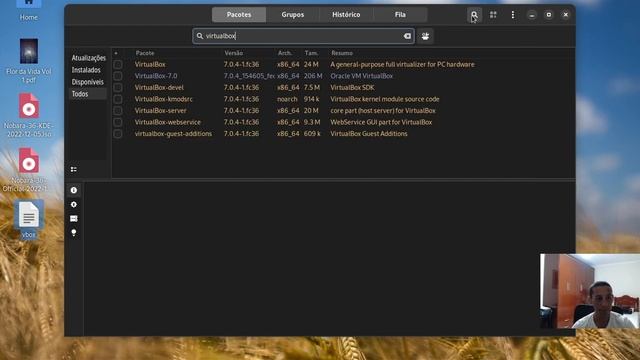This screenshot has width=640, height=360.
Task: Open Flor da Vida Vol 1 pdf
Action: [x=29, y=61]
